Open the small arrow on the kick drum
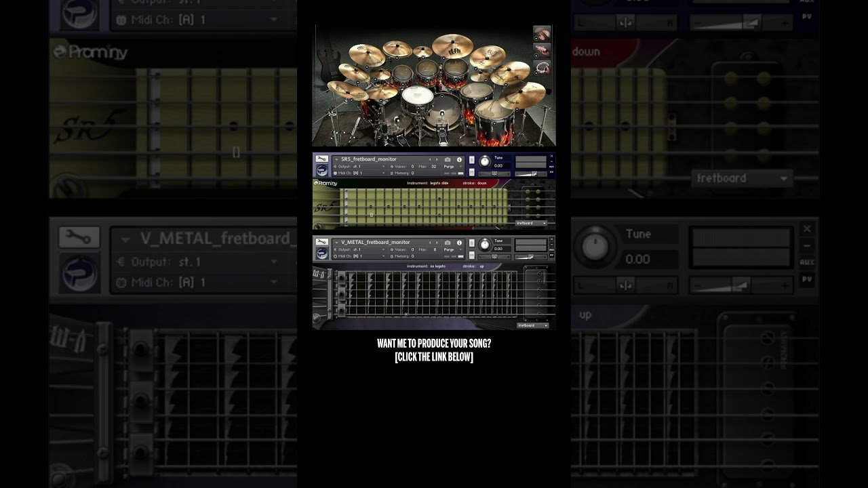868x488 pixels. coord(442,96)
